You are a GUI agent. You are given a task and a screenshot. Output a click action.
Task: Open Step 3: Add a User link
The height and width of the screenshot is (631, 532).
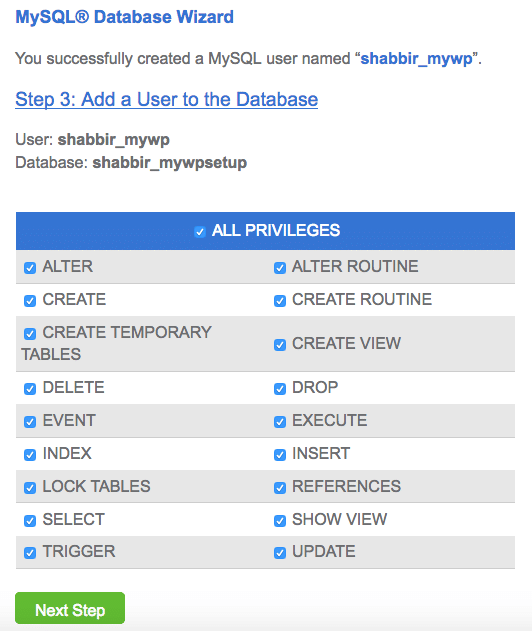click(x=167, y=99)
